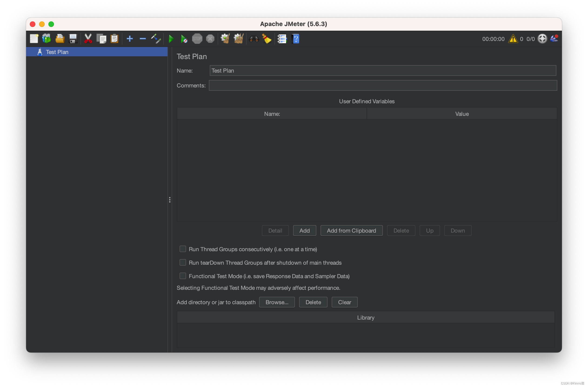Select Test Plan node in tree
Image resolution: width=588 pixels, height=387 pixels.
[x=57, y=52]
